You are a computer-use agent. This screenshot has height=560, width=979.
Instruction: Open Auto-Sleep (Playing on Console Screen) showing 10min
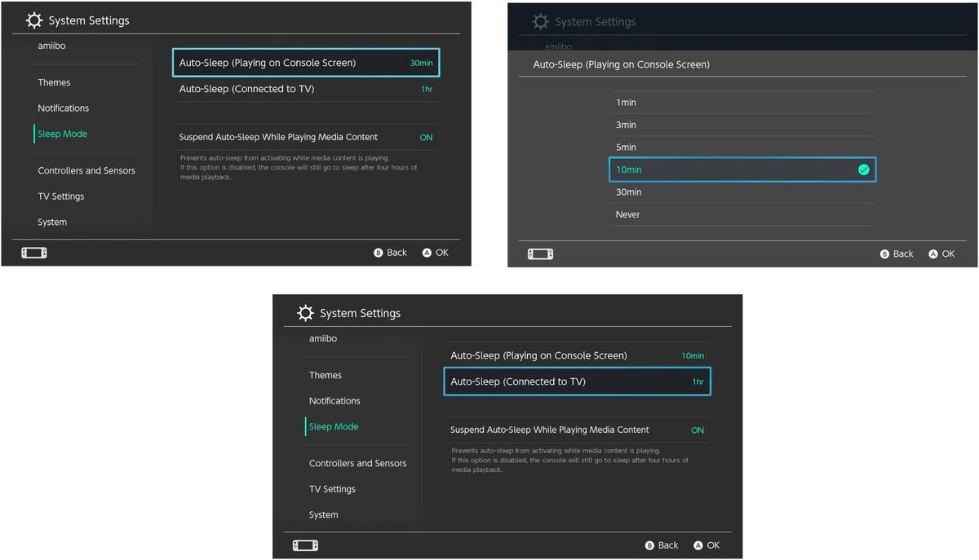pyautogui.click(x=578, y=355)
